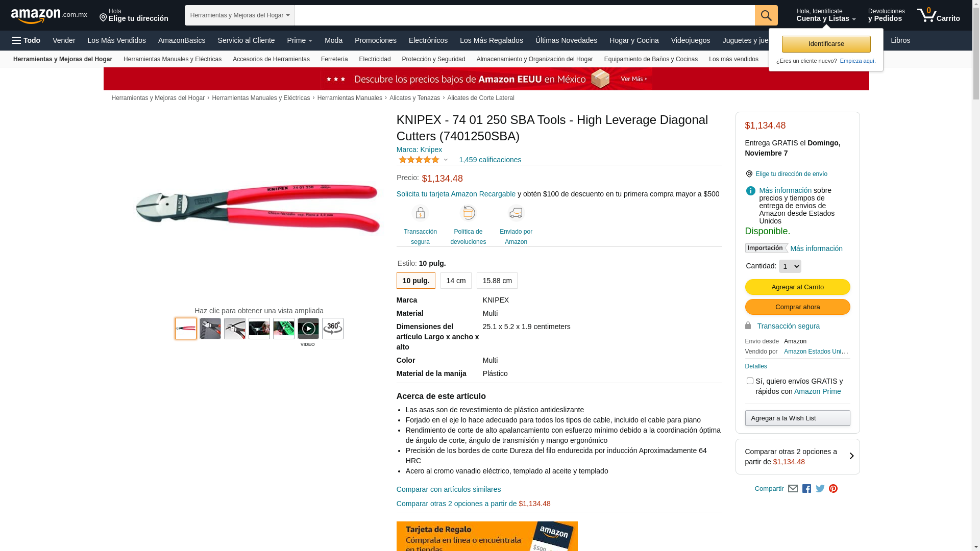Click the Agregar al Carrito button
This screenshot has height=551, width=980.
[798, 287]
